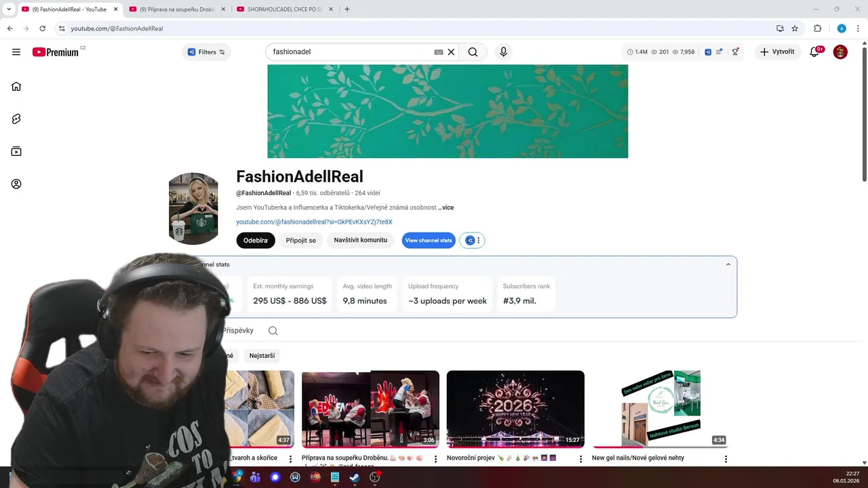Image resolution: width=868 pixels, height=488 pixels.
Task: Open Shorts from the left mini sidebar
Action: point(16,119)
